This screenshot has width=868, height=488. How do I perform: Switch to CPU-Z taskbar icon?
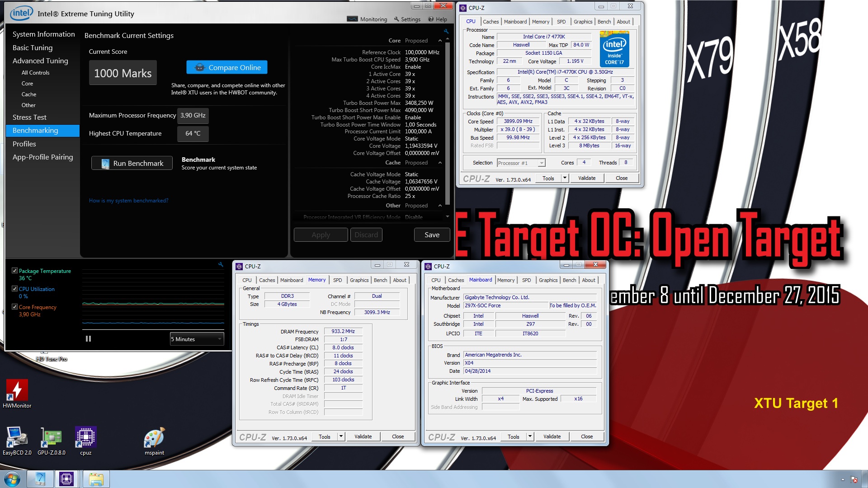click(x=66, y=479)
